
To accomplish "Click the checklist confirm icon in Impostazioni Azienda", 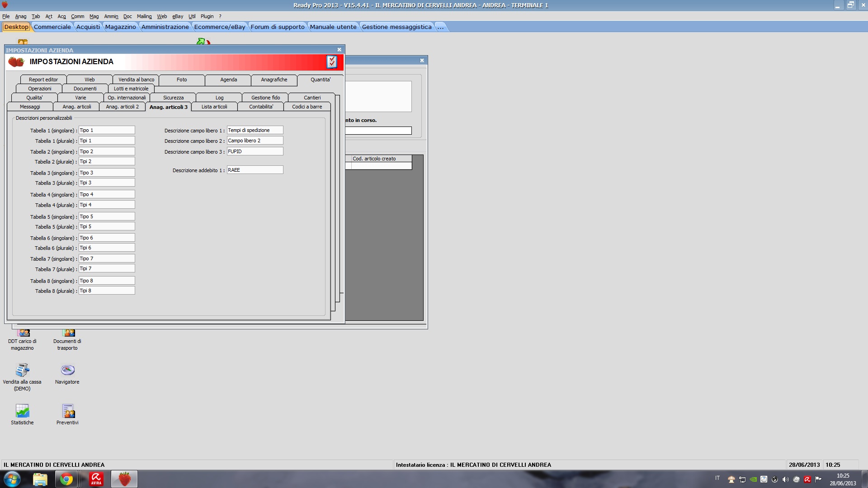I will tap(332, 62).
